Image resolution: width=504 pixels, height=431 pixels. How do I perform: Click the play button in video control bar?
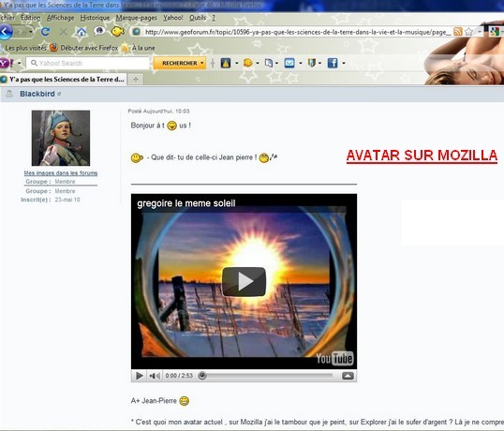pyautogui.click(x=140, y=376)
